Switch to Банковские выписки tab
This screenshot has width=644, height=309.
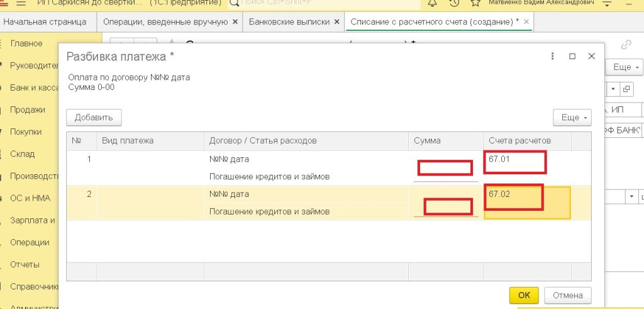coord(289,22)
